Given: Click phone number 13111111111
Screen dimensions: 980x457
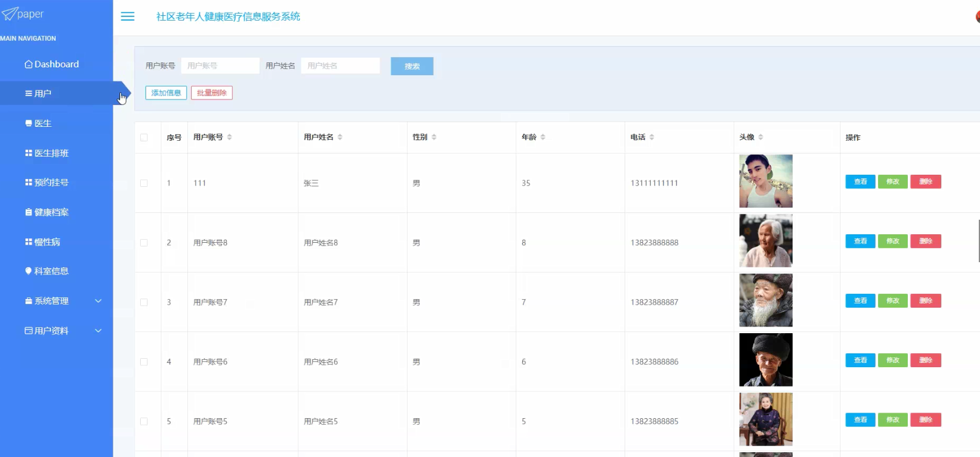Looking at the screenshot, I should [654, 183].
